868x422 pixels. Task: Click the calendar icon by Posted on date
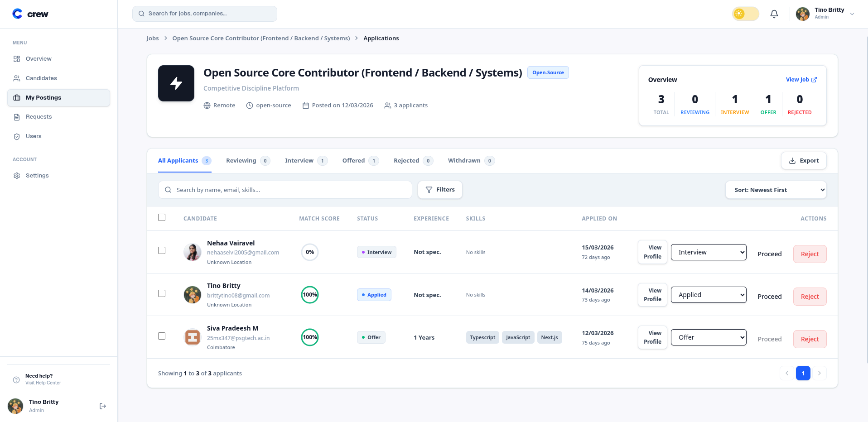[x=306, y=105]
